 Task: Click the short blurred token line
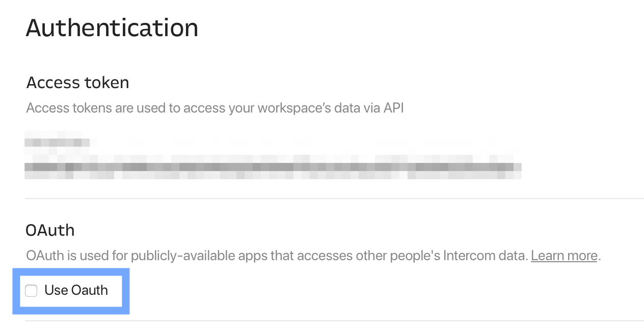(x=57, y=143)
